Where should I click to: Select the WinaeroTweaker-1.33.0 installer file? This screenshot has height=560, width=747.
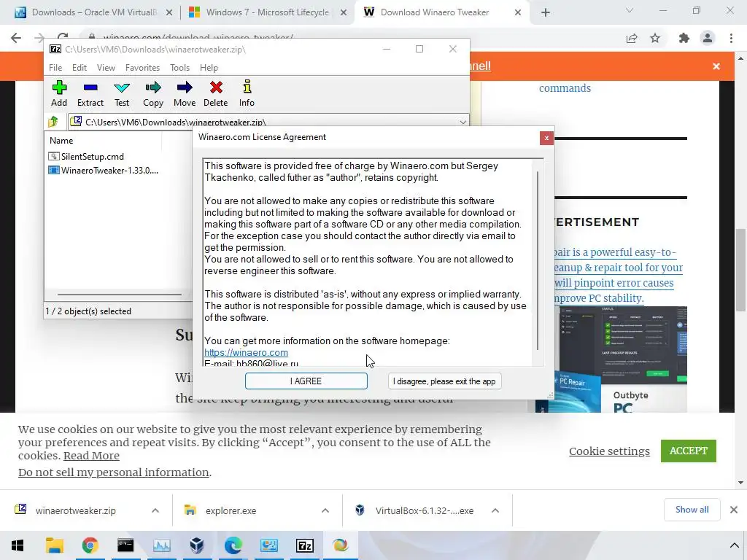coord(104,170)
